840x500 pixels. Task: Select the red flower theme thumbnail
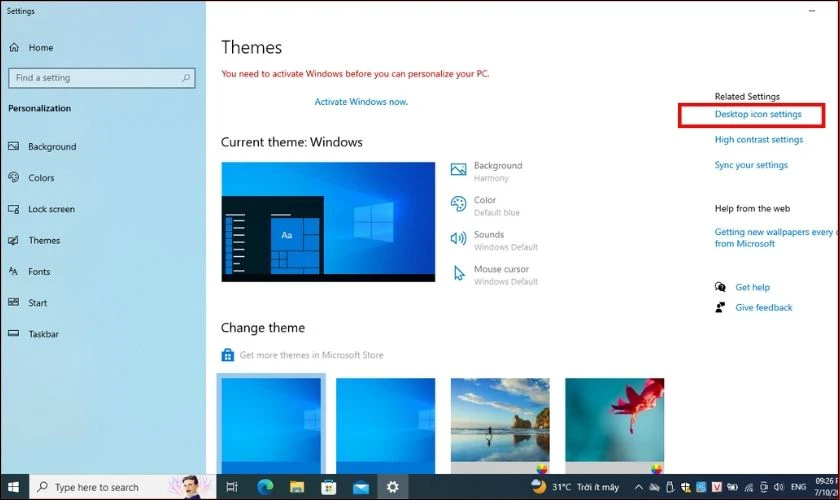[614, 426]
